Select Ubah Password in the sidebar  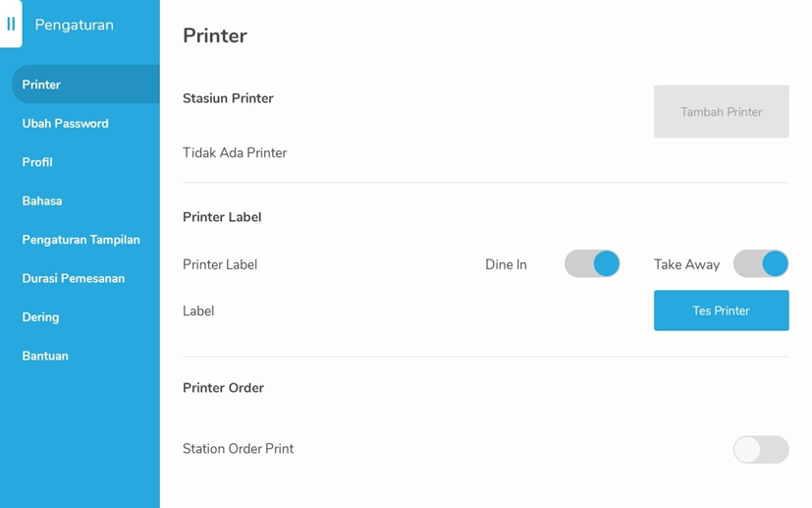[65, 124]
